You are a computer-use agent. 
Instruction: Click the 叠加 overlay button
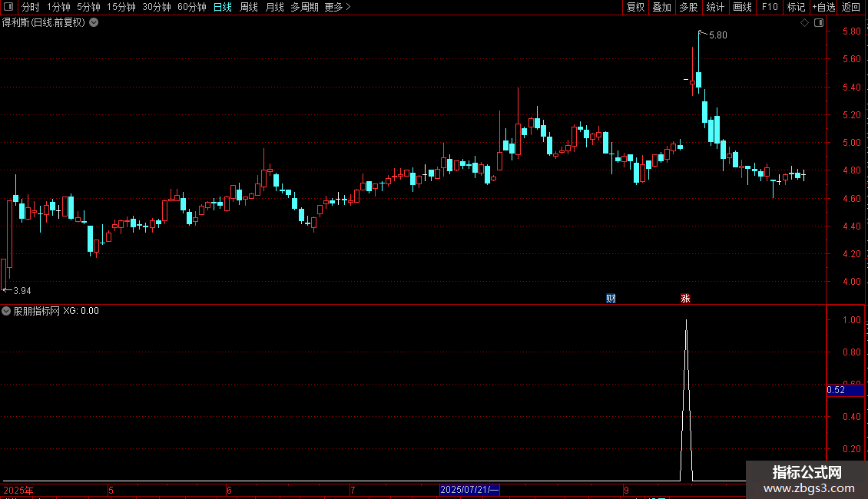click(661, 7)
